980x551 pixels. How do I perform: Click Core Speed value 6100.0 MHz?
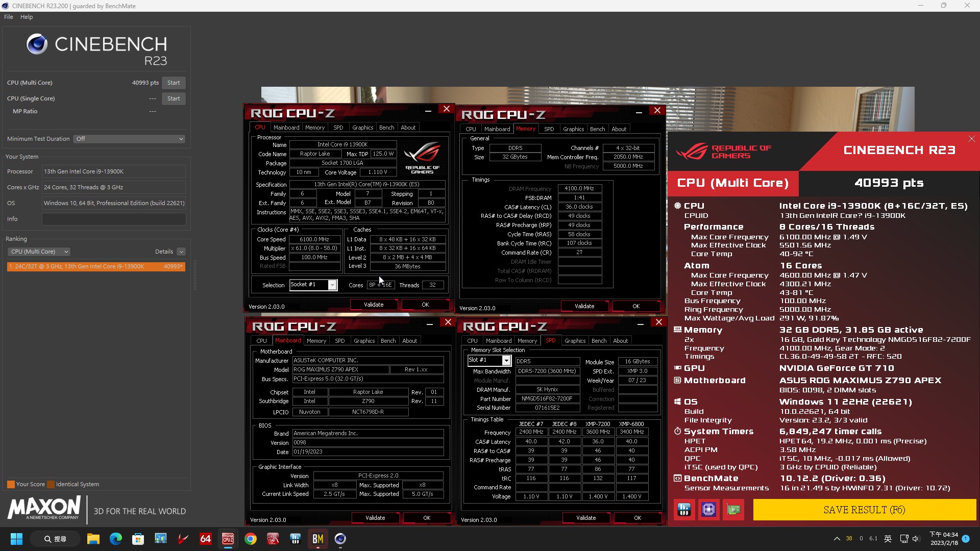(314, 239)
